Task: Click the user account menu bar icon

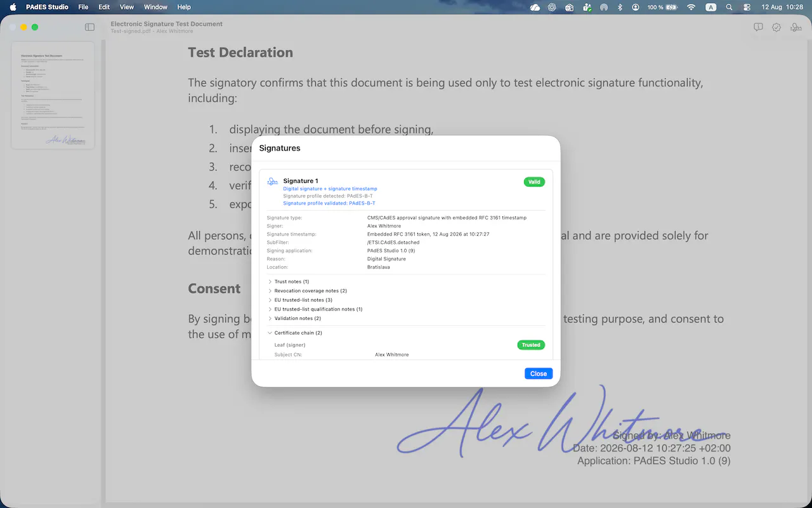Action: point(636,7)
